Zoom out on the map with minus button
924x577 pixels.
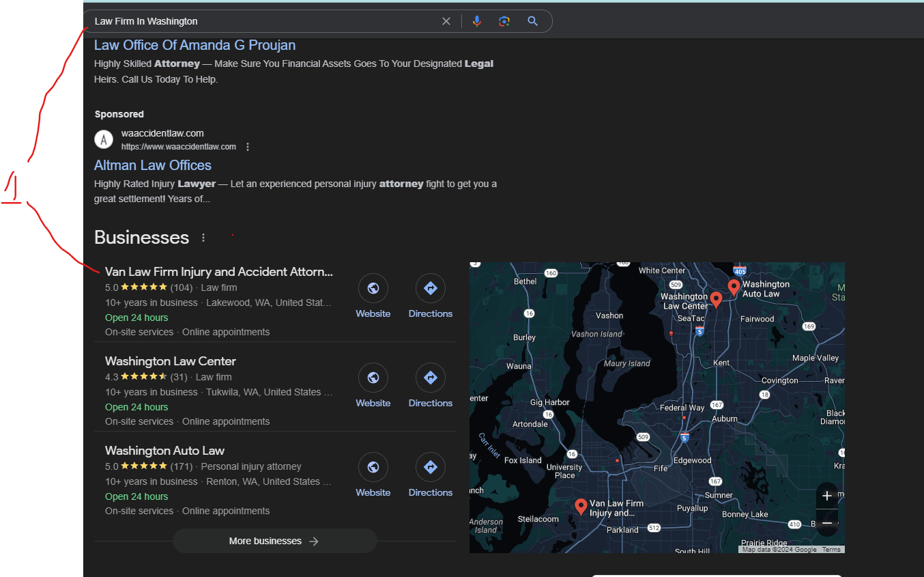pos(827,523)
